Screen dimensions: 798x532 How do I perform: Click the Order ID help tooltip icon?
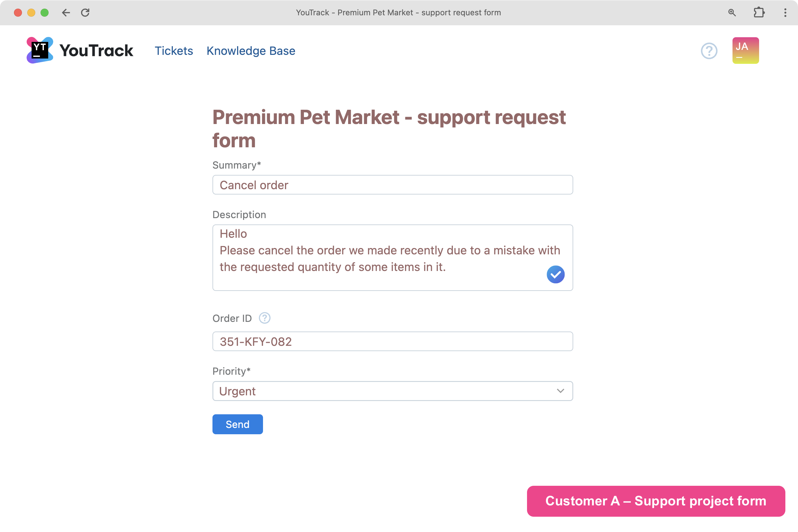tap(264, 318)
